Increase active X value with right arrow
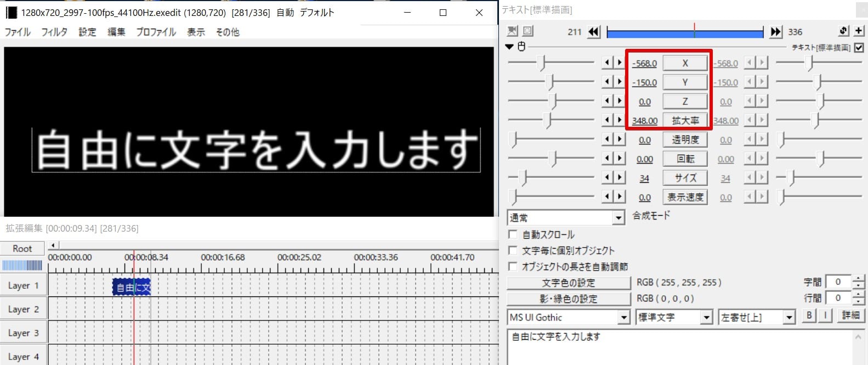This screenshot has height=365, width=868. pyautogui.click(x=620, y=63)
